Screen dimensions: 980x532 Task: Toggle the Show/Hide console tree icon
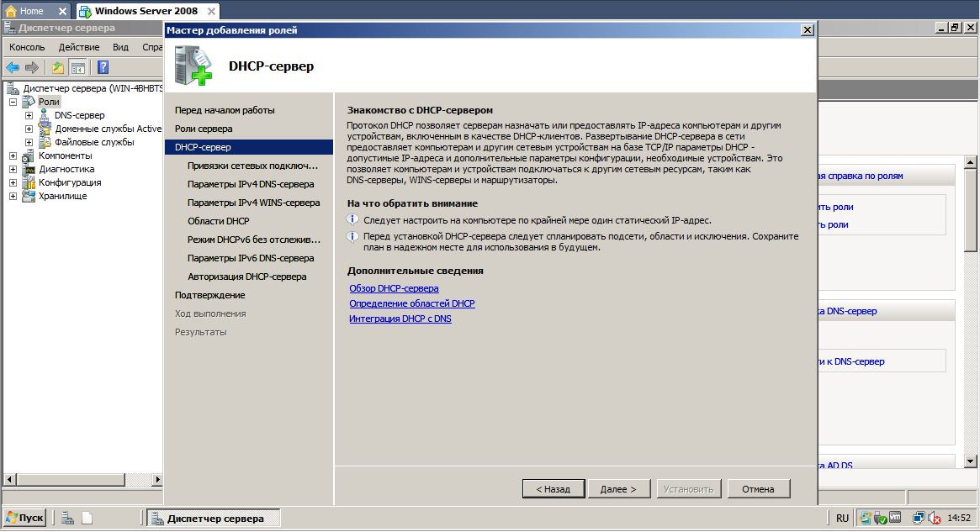78,67
